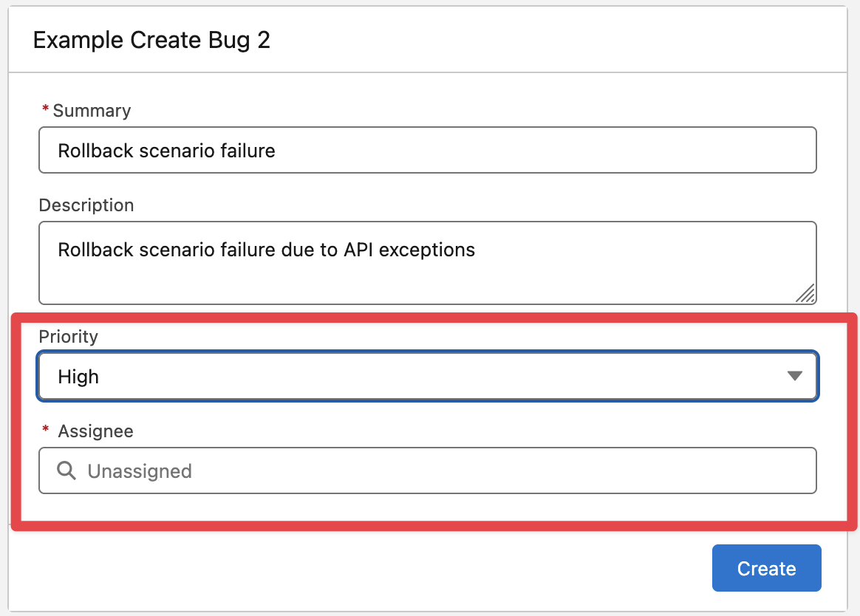Click the Priority field label
This screenshot has height=616, width=860.
[69, 337]
